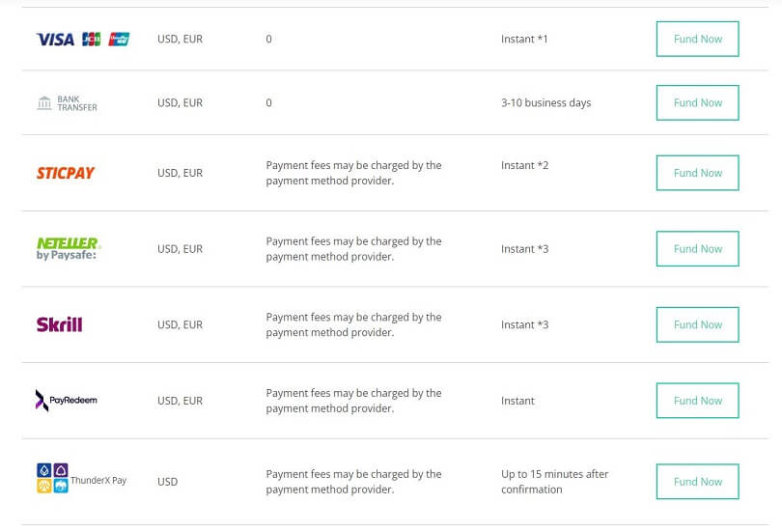Screen dimensions: 782x532
Task: Fund Now with Skrill
Action: 697,324
